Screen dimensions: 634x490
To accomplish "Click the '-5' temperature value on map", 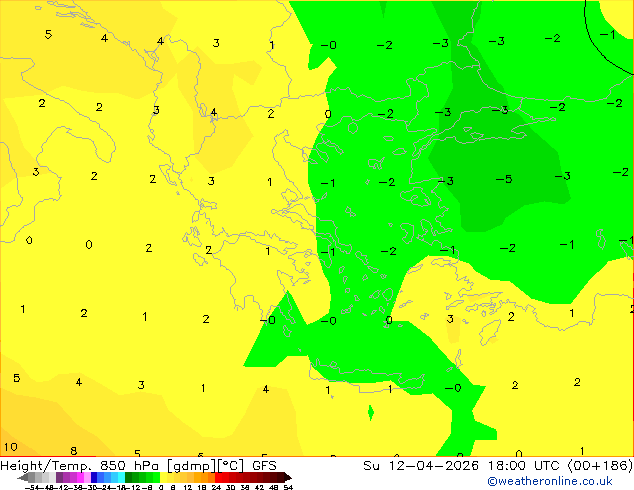I will click(504, 179).
